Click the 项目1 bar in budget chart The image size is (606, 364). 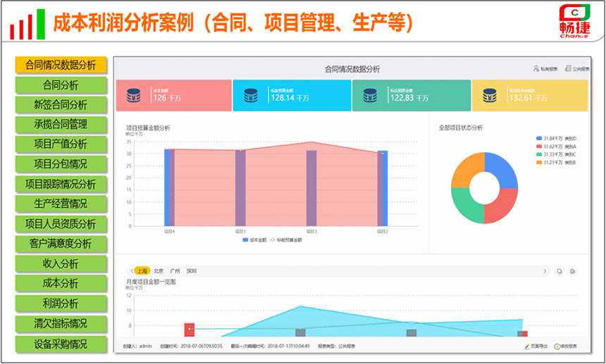pyautogui.click(x=240, y=188)
